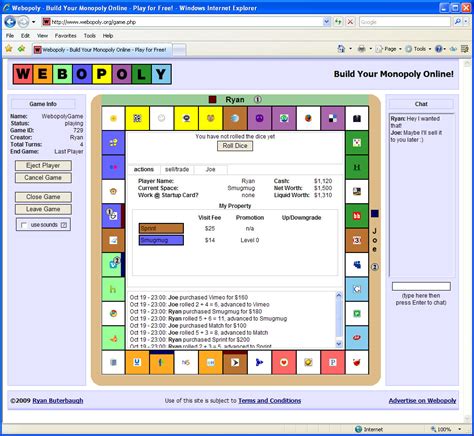Select the blue paw-print space on right column

click(x=357, y=265)
